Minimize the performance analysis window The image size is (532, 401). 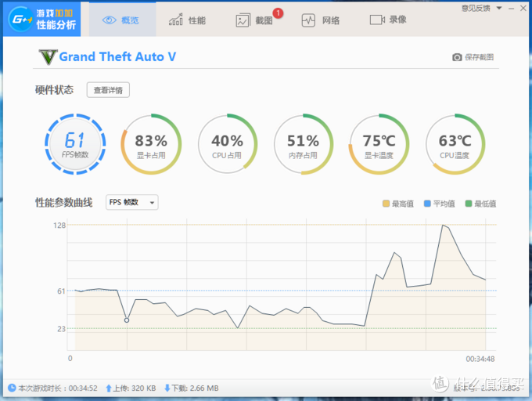click(512, 9)
